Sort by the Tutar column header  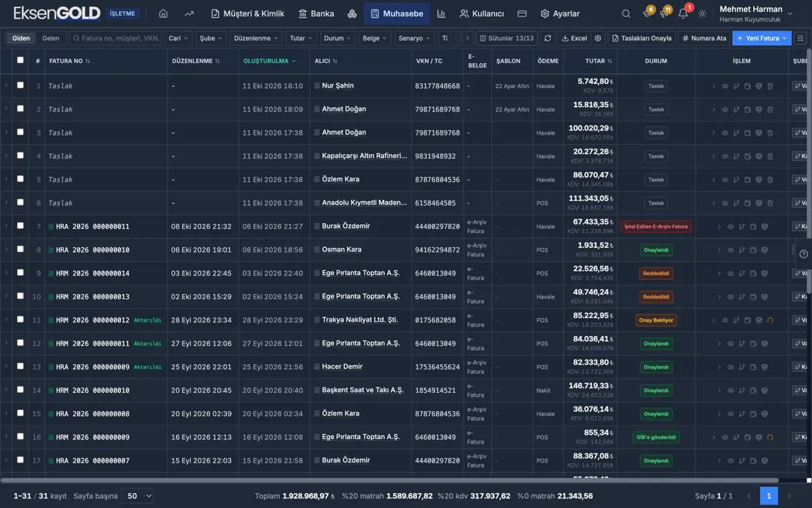(x=598, y=61)
